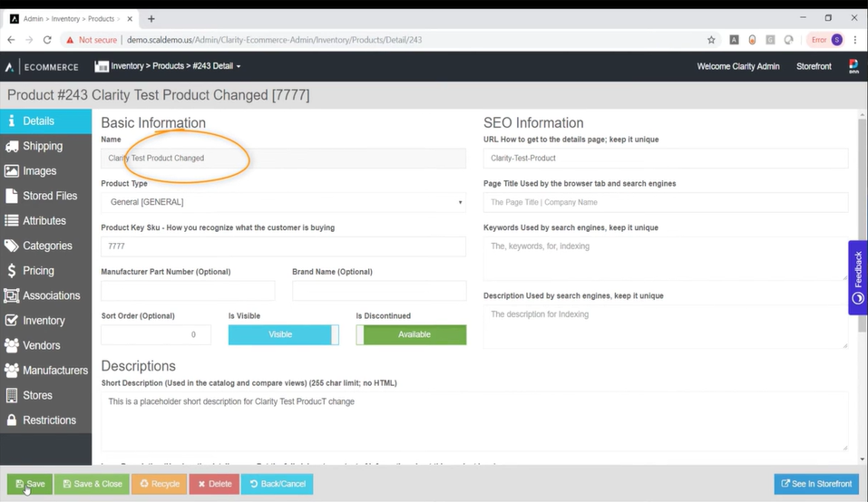Click the Manufacturers people icon

pos(12,370)
